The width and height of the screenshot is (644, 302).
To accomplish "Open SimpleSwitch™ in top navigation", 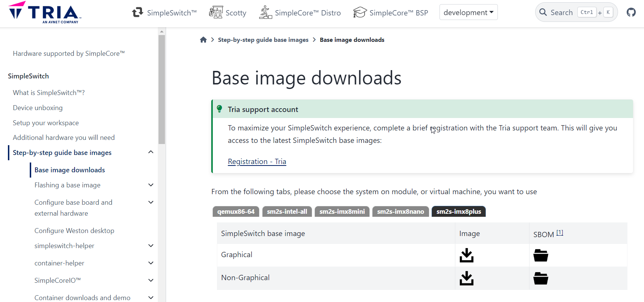I will click(172, 13).
